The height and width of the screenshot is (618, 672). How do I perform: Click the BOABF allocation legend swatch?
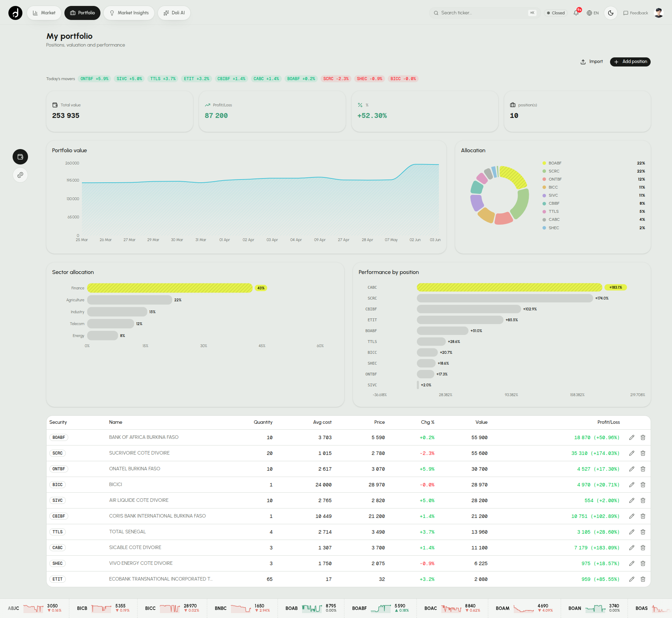(x=544, y=163)
